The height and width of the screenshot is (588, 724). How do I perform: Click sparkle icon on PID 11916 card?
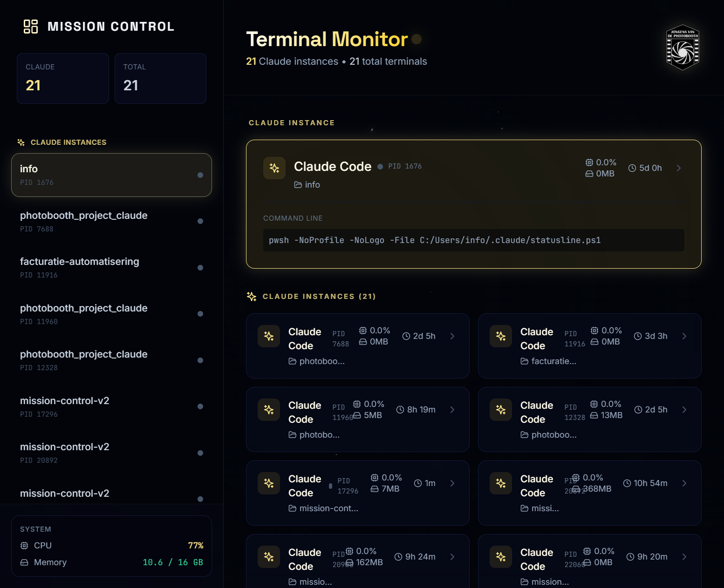[501, 336]
